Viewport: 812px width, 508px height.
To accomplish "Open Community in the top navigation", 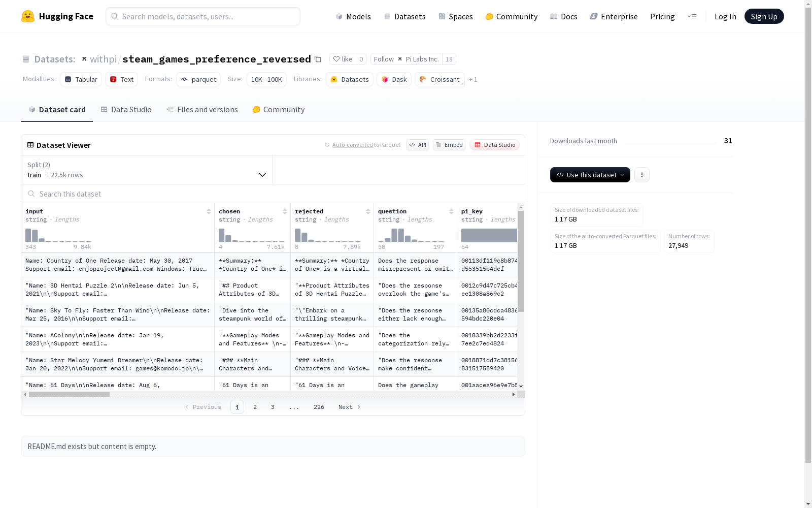I will [511, 16].
